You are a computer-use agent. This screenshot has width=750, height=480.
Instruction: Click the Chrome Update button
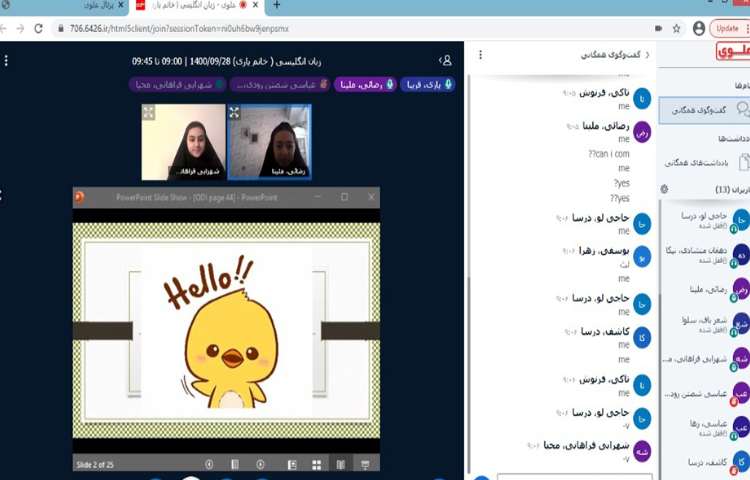(728, 29)
